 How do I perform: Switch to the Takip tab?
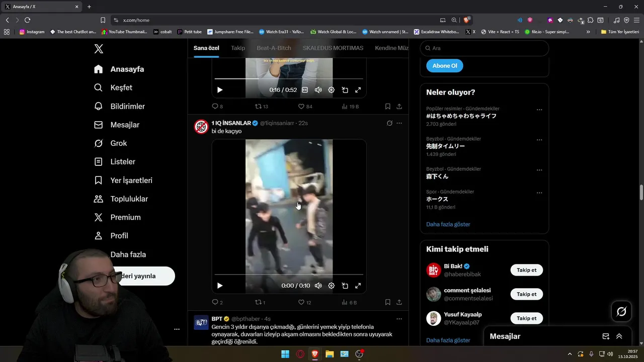click(238, 48)
